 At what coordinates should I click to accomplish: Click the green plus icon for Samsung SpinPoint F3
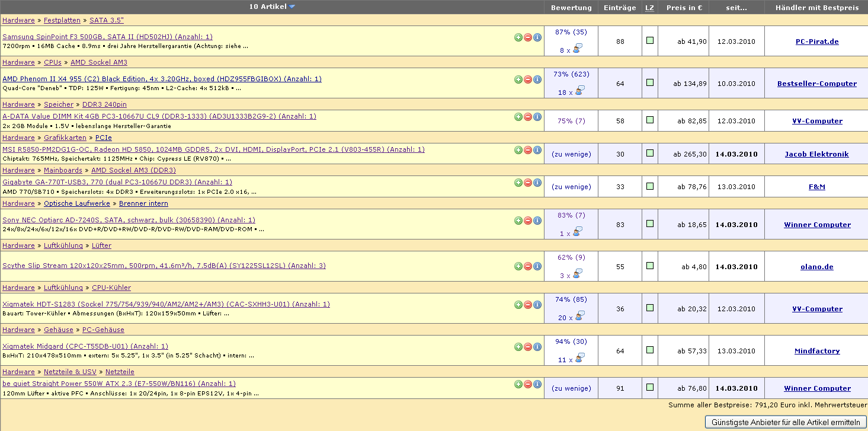tap(518, 37)
